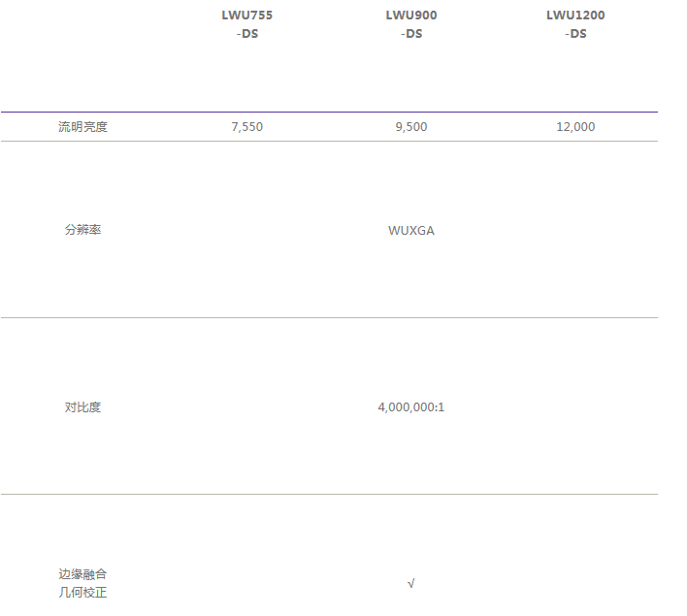Screen dimensions: 687x616
Task: Select the LWU900 model name header
Action: (410, 15)
